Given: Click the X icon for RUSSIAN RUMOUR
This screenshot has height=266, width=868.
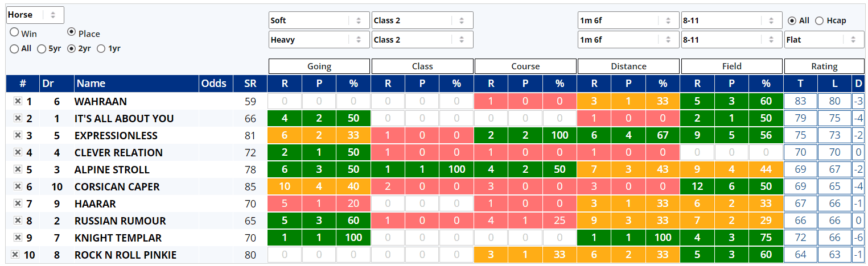Looking at the screenshot, I should [x=18, y=221].
